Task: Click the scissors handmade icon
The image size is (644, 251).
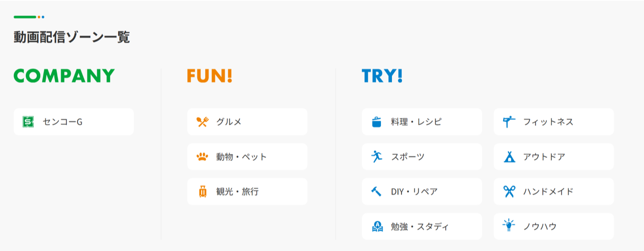Action: pos(509,192)
